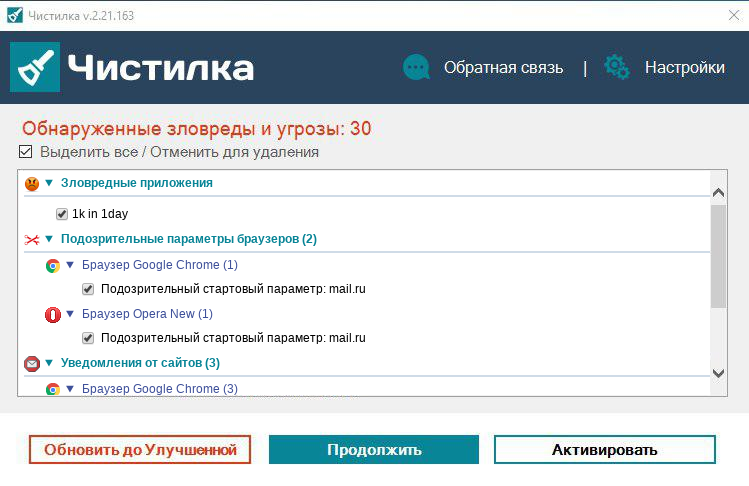Uncheck the 1k in 1day item
Screen dimensions: 749x486
click(62, 214)
